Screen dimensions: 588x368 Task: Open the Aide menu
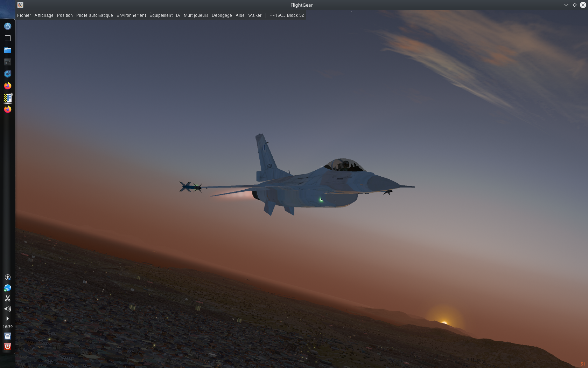[240, 15]
